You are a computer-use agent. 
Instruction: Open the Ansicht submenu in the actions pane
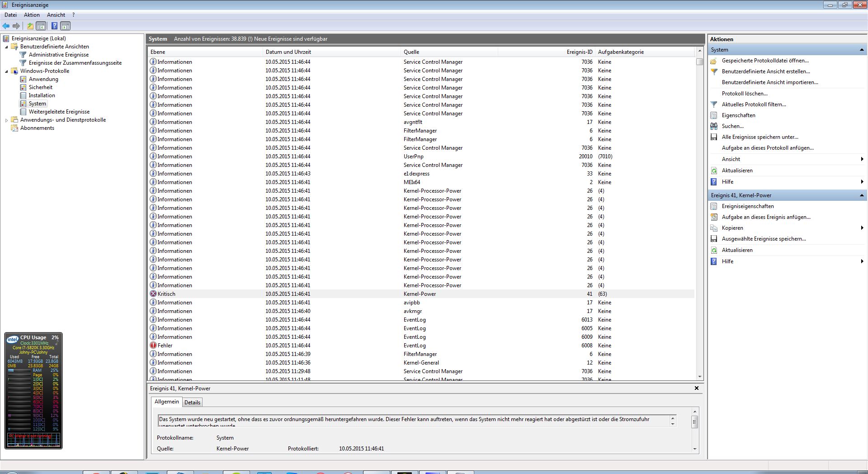(787, 159)
